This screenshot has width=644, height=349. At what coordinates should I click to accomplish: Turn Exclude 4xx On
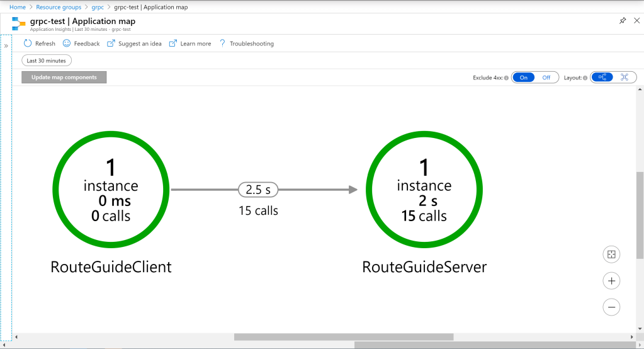[523, 77]
